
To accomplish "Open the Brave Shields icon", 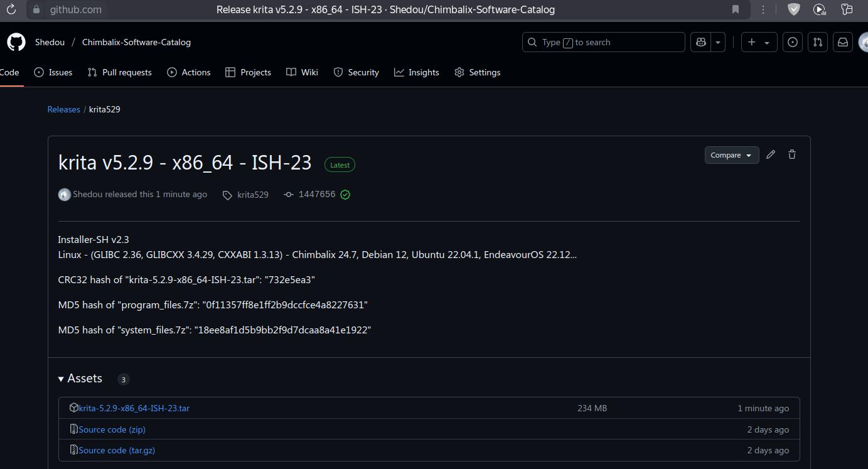I will pyautogui.click(x=794, y=9).
